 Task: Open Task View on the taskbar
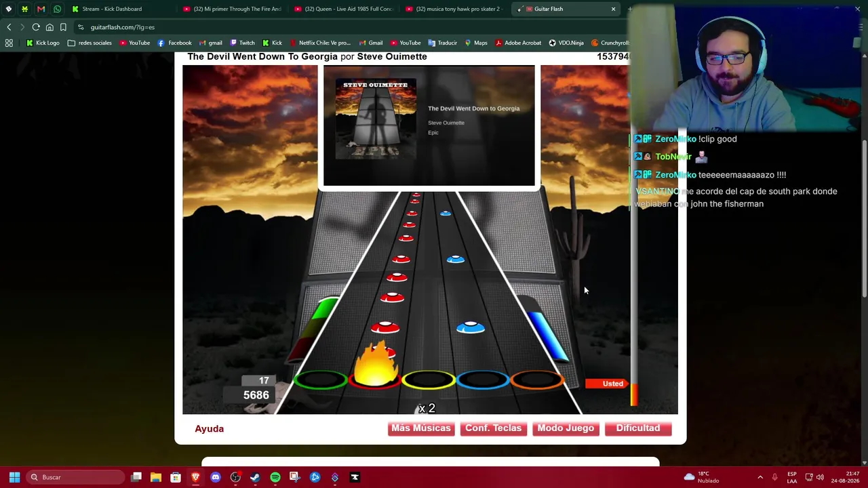136,477
